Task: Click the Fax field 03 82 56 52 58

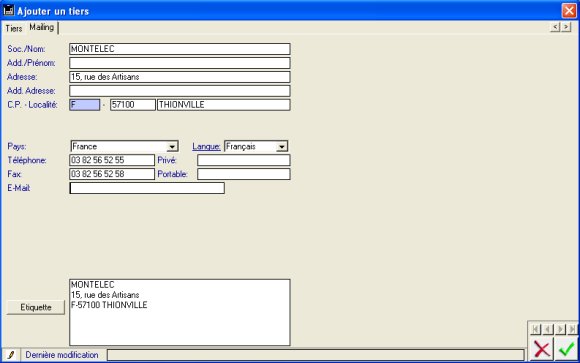Action: tap(112, 174)
